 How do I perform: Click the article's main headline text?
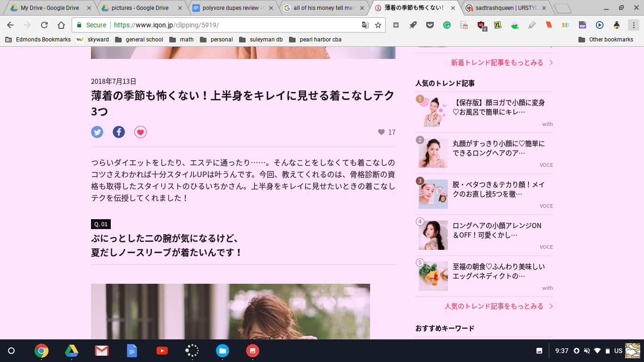point(243,103)
